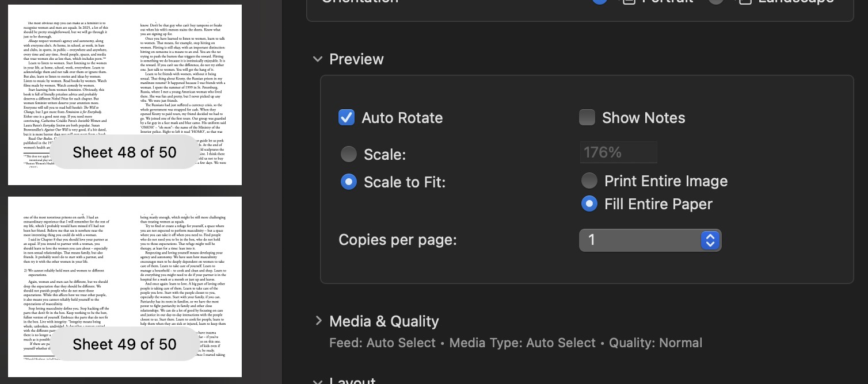The height and width of the screenshot is (384, 868).
Task: Click the Landscape radio button
Action: pos(718,2)
